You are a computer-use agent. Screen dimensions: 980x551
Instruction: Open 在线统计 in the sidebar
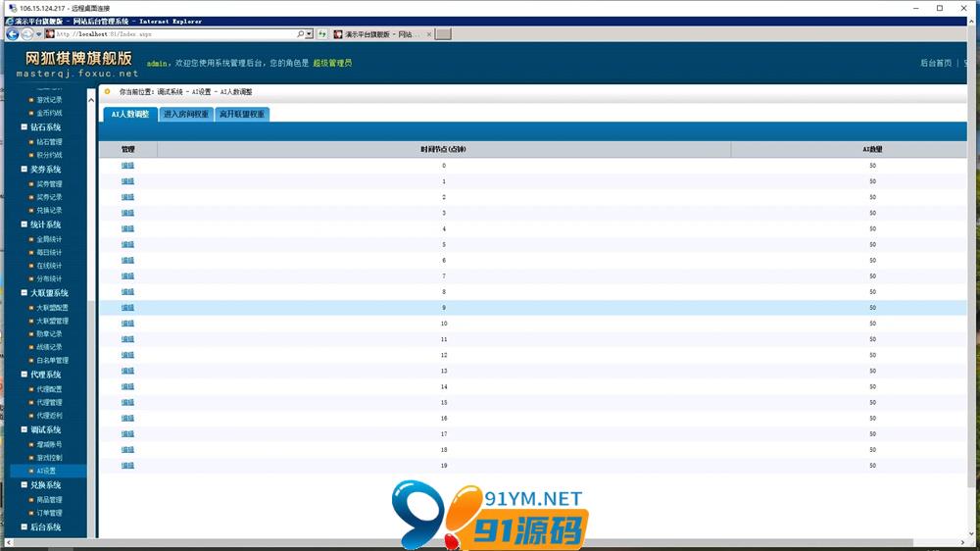49,266
